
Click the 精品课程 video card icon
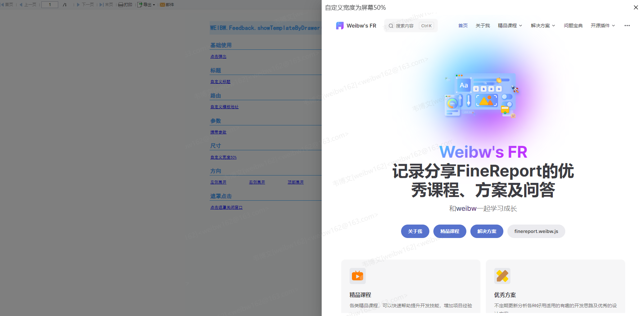point(358,276)
